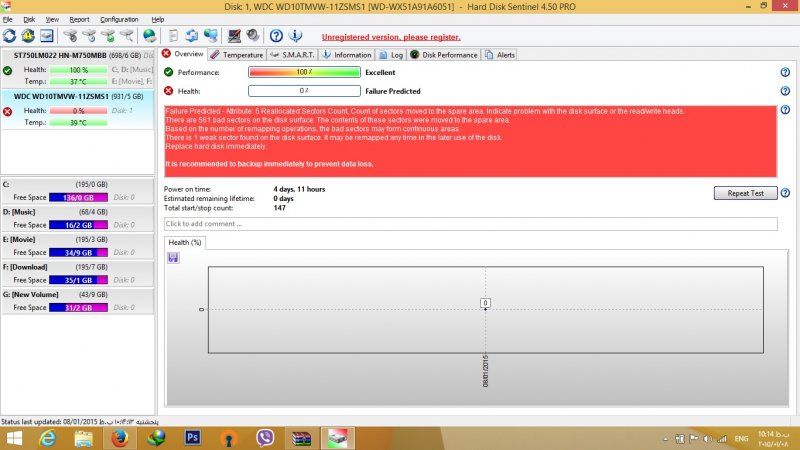Open the File menu
Screen dimensions: 800x450
8,19
